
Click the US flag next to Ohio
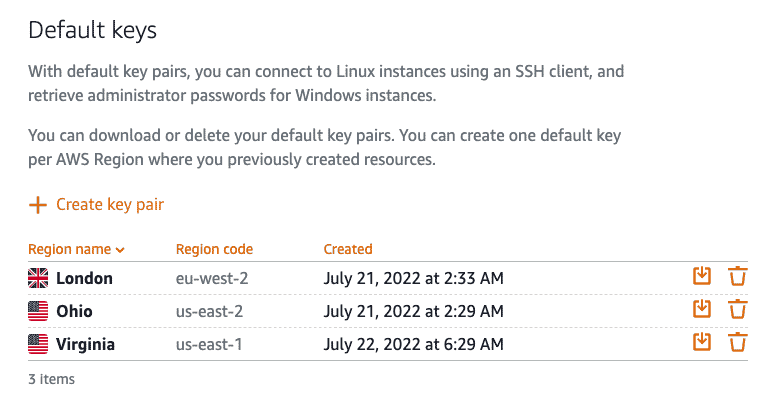coord(38,311)
